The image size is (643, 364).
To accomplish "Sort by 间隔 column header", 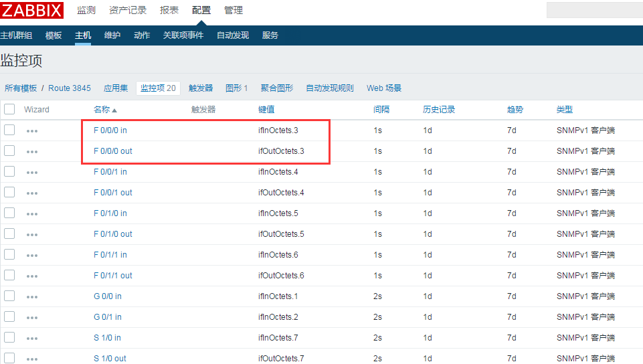I will (381, 110).
